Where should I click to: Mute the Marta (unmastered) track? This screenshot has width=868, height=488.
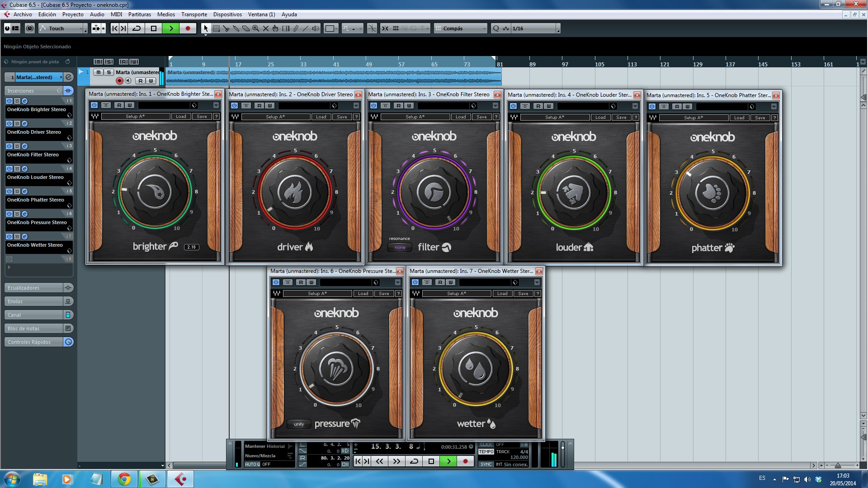click(x=98, y=72)
